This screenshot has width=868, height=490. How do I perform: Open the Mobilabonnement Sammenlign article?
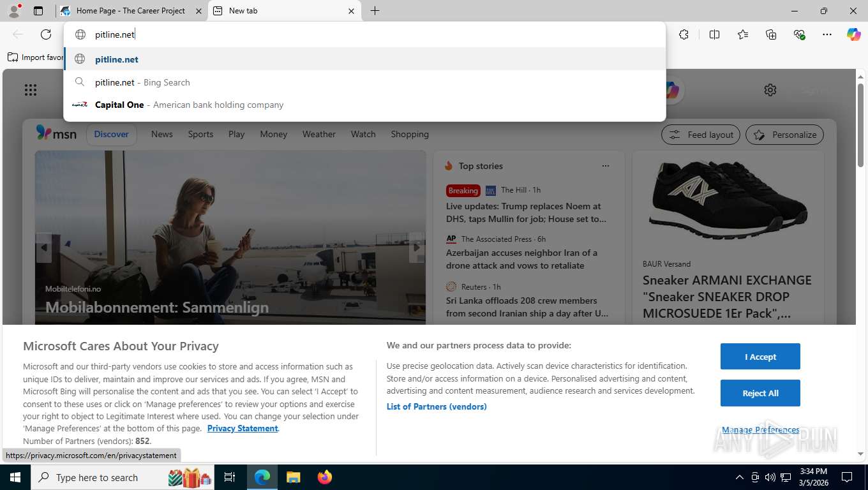157,307
